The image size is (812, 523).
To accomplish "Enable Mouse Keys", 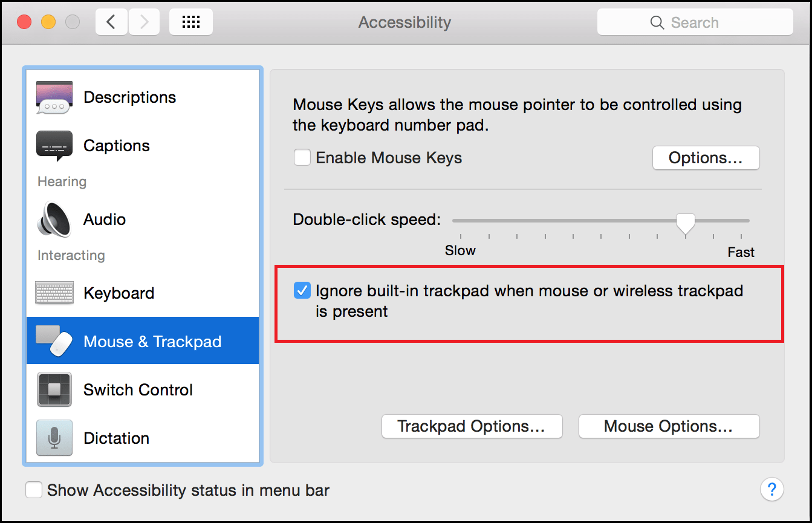I will (302, 157).
